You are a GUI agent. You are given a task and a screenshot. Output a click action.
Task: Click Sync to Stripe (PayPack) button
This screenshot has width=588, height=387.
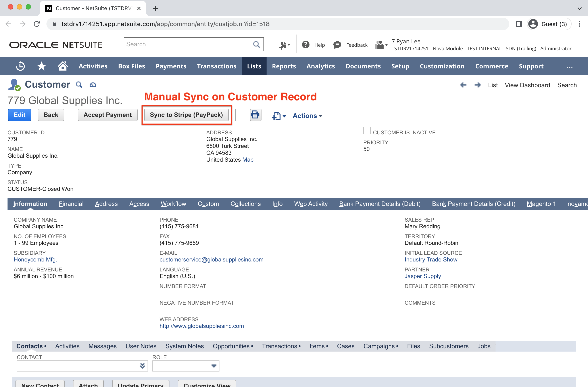pos(186,115)
